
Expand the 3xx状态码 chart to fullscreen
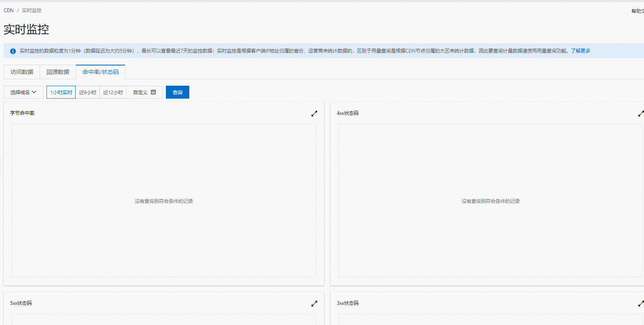point(641,304)
